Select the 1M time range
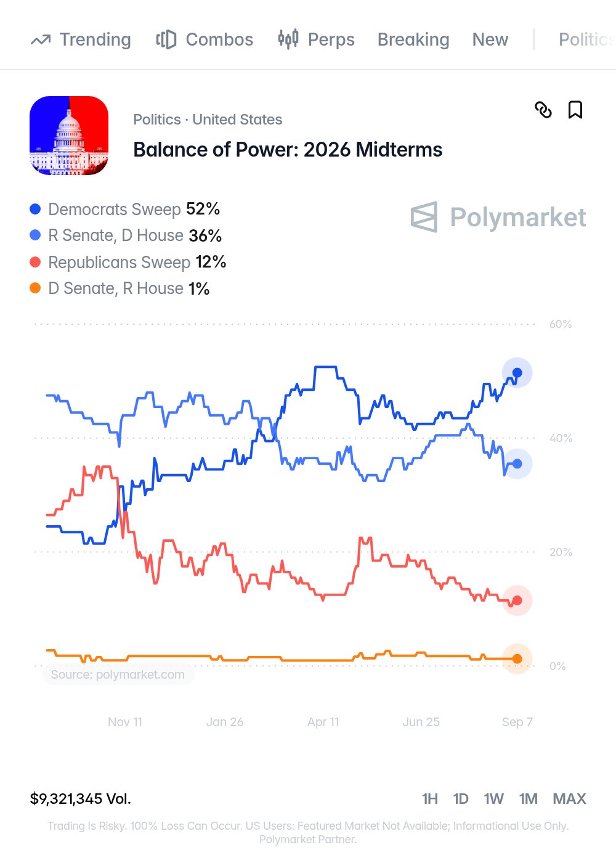The image size is (616, 863). pos(529,799)
